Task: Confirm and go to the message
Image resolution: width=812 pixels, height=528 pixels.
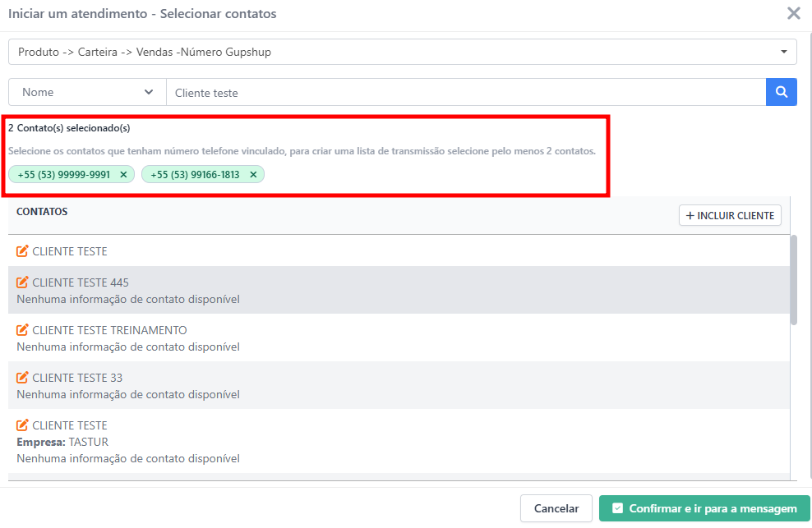Action: (704, 508)
